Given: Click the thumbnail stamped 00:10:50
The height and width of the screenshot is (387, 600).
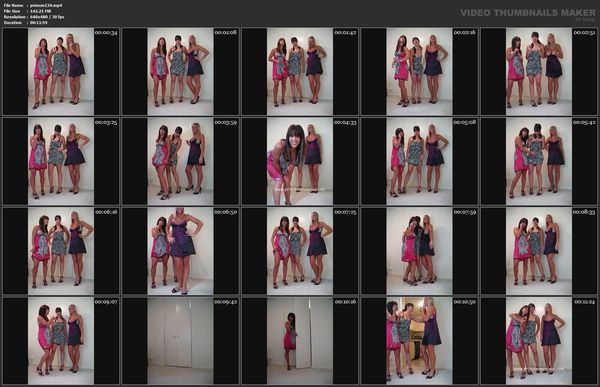Looking at the screenshot, I should [x=419, y=341].
